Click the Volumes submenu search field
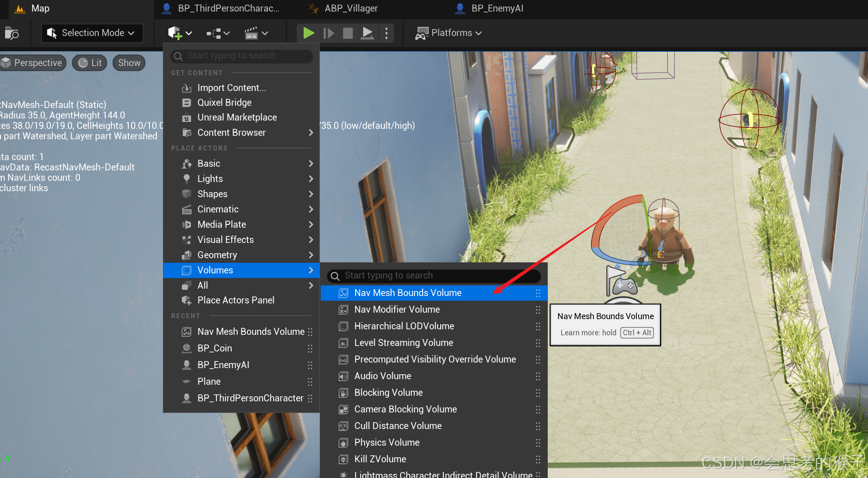Image resolution: width=868 pixels, height=478 pixels. [434, 276]
